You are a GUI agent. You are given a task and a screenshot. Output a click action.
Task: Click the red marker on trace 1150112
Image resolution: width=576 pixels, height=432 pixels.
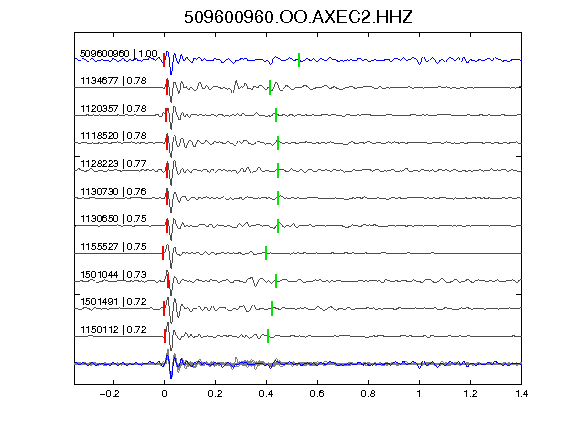165,336
